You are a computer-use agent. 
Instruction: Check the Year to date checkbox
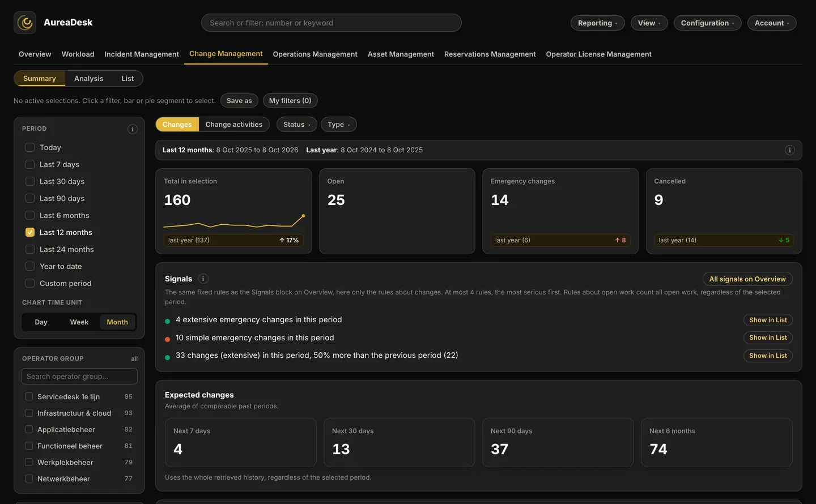click(30, 266)
